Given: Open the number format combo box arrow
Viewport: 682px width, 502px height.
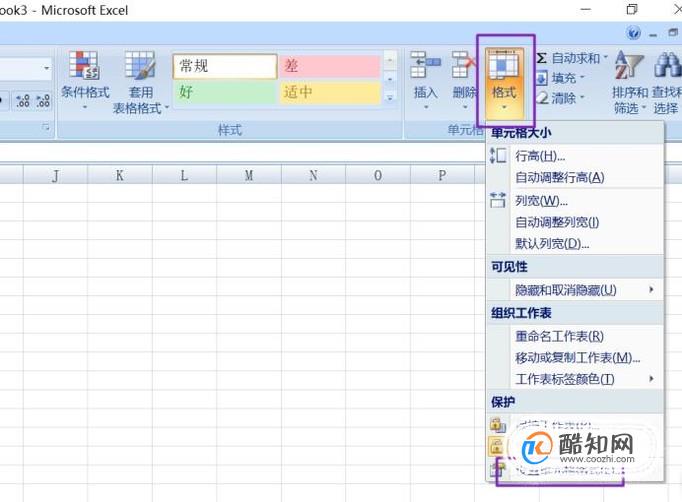Looking at the screenshot, I should point(46,68).
